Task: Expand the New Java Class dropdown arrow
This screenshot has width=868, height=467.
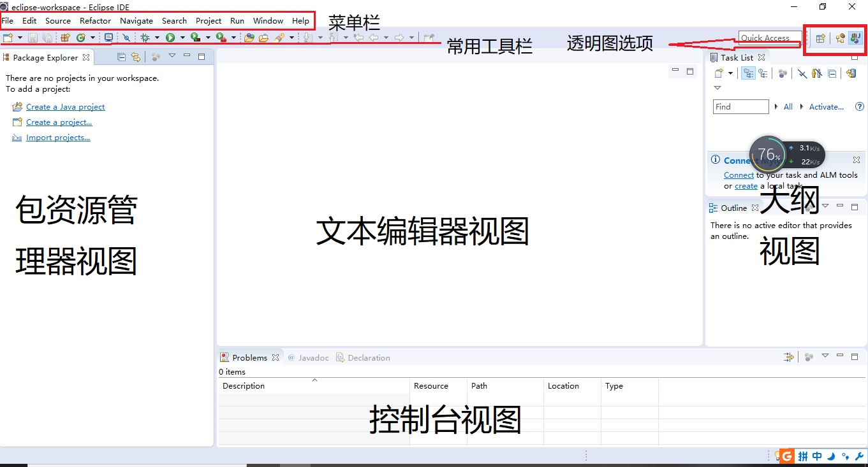Action: point(92,38)
